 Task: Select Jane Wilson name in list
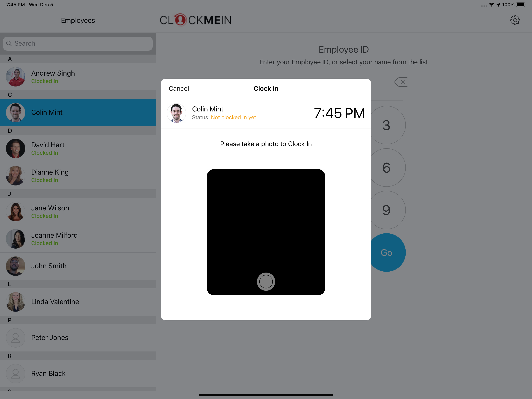tap(50, 208)
